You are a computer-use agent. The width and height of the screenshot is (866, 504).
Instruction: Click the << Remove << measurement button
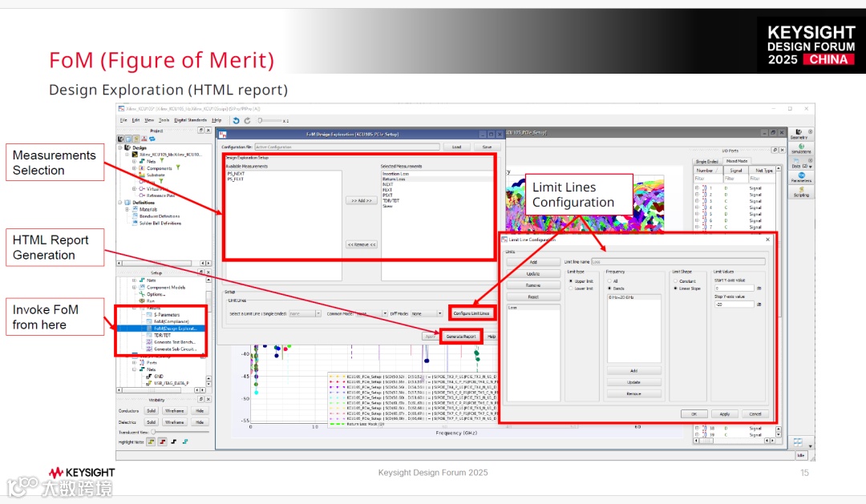pos(362,244)
